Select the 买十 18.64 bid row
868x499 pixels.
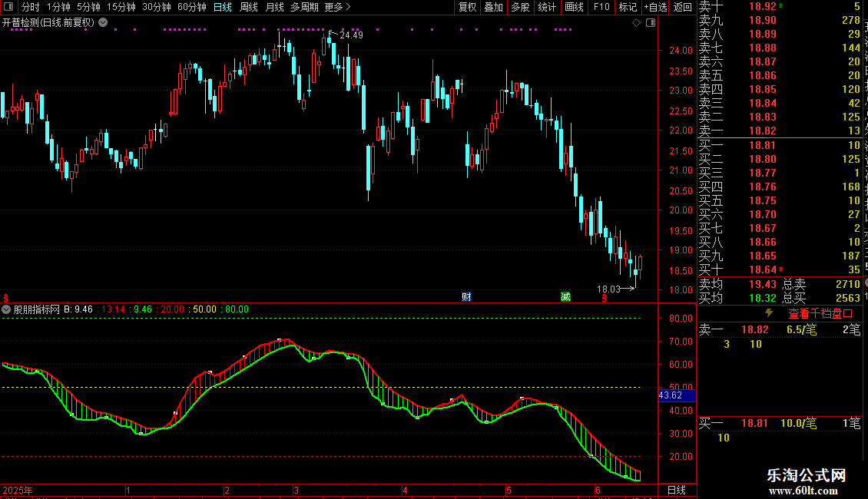(780, 269)
